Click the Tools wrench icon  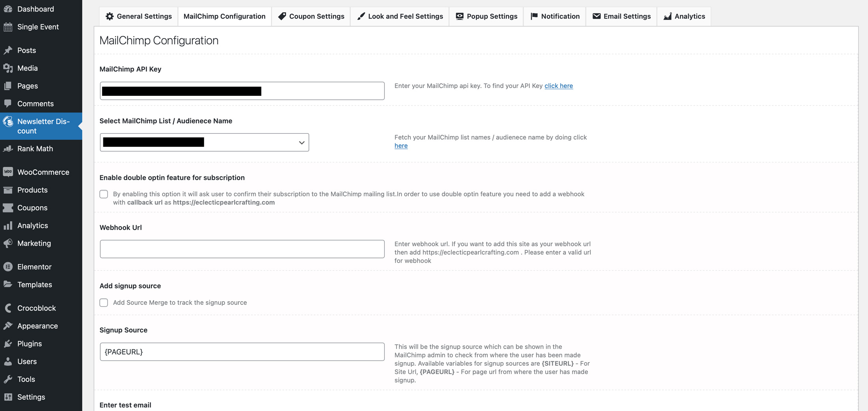[x=8, y=379]
